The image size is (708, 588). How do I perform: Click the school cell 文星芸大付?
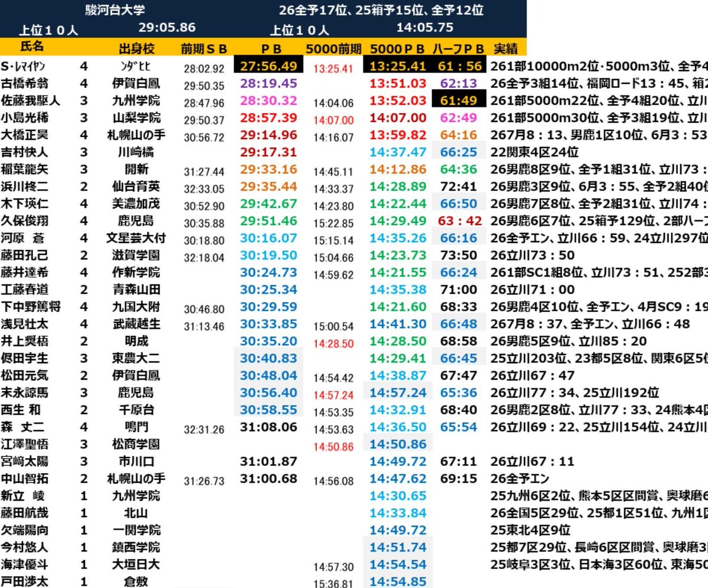pos(137,238)
